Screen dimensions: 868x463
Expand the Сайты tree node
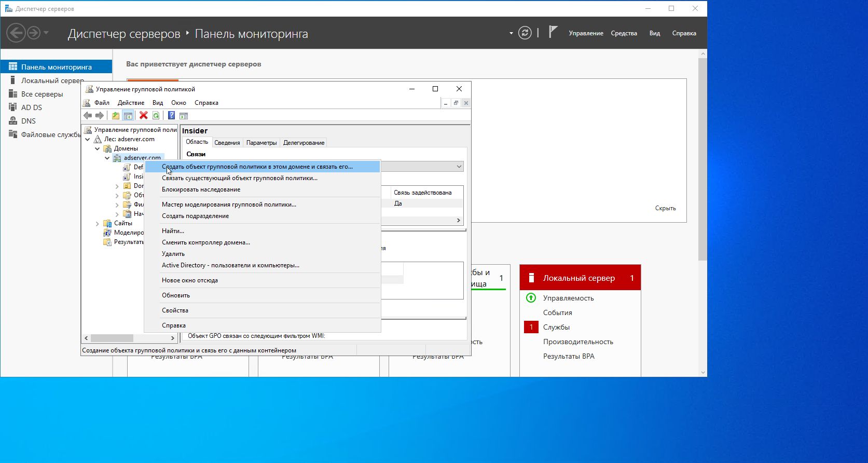pos(98,223)
